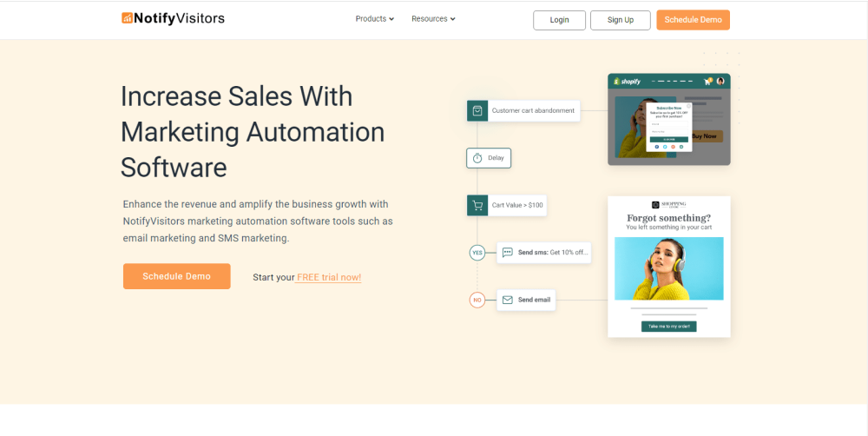Click the Shopify cart icon with badge
This screenshot has height=436, width=868.
(x=707, y=81)
